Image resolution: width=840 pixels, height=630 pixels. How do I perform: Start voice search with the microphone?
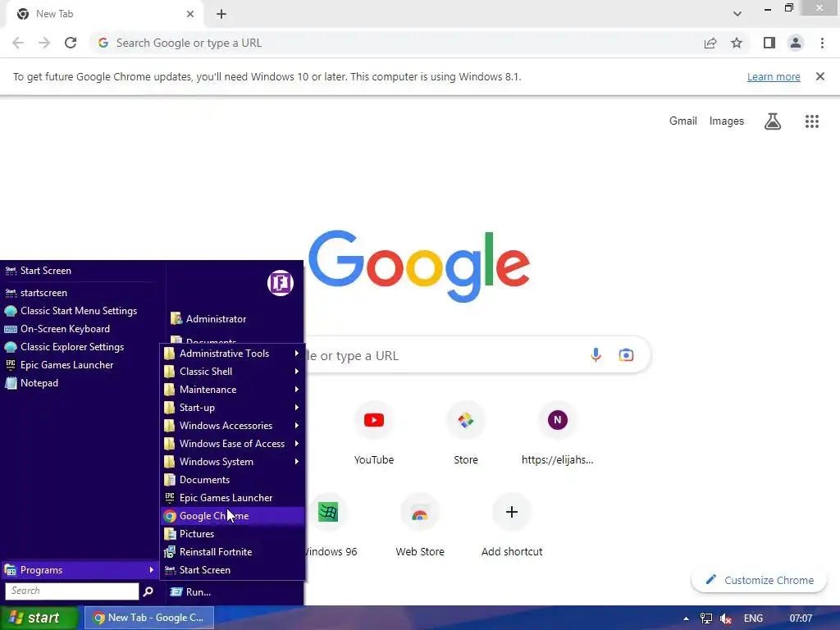(596, 354)
